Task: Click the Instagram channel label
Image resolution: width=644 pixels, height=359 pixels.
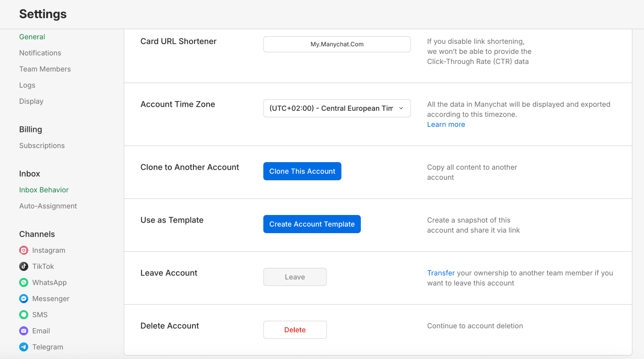Action: [x=49, y=250]
